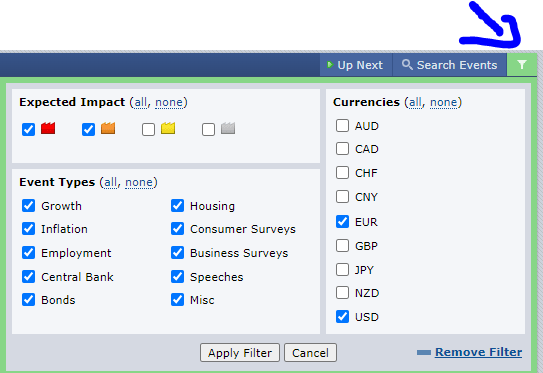543x373 pixels.
Task: Click all link beside Expected Impact
Action: (141, 103)
